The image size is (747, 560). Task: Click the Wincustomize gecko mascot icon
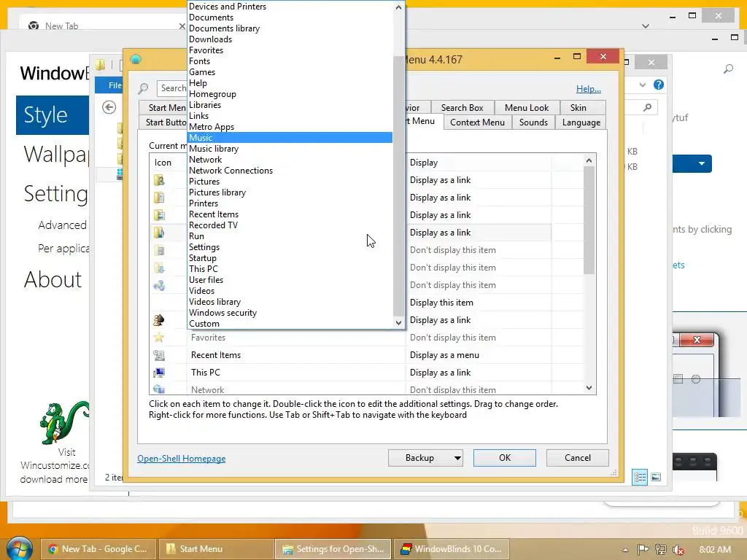[63, 422]
